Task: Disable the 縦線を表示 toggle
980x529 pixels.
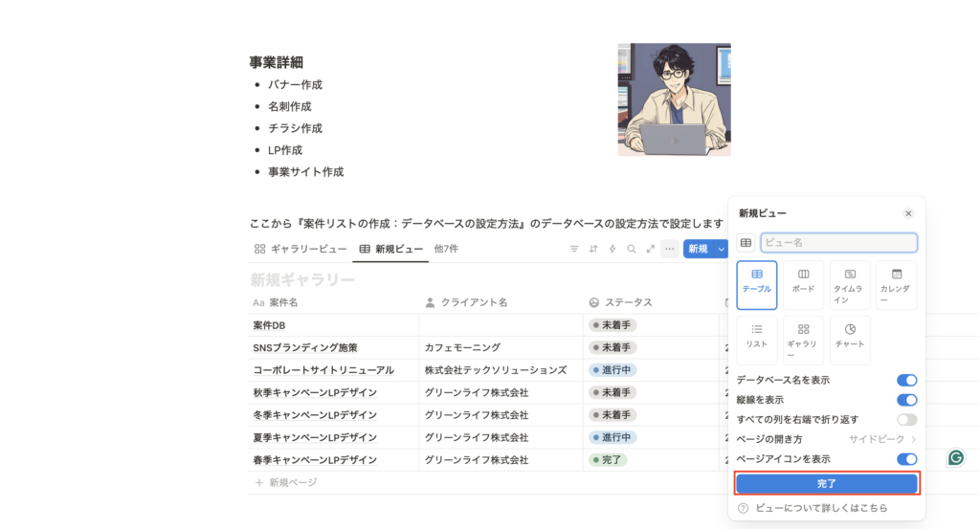Action: pos(906,400)
